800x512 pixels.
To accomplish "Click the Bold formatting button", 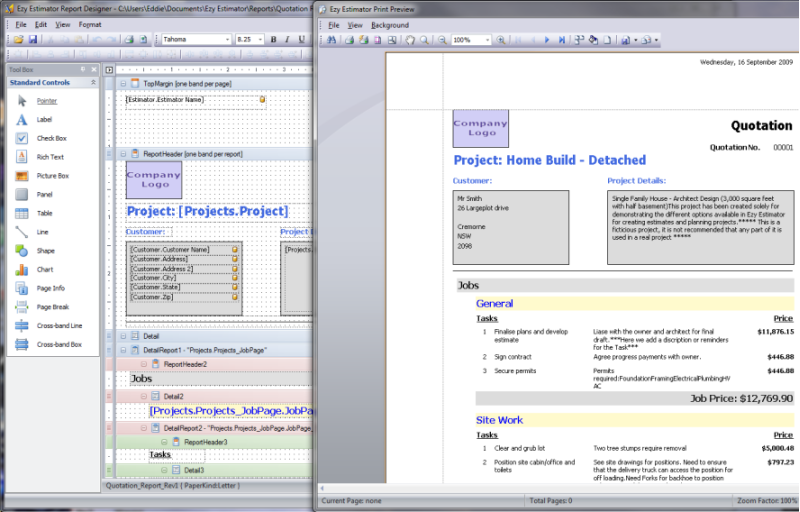I will 273,39.
